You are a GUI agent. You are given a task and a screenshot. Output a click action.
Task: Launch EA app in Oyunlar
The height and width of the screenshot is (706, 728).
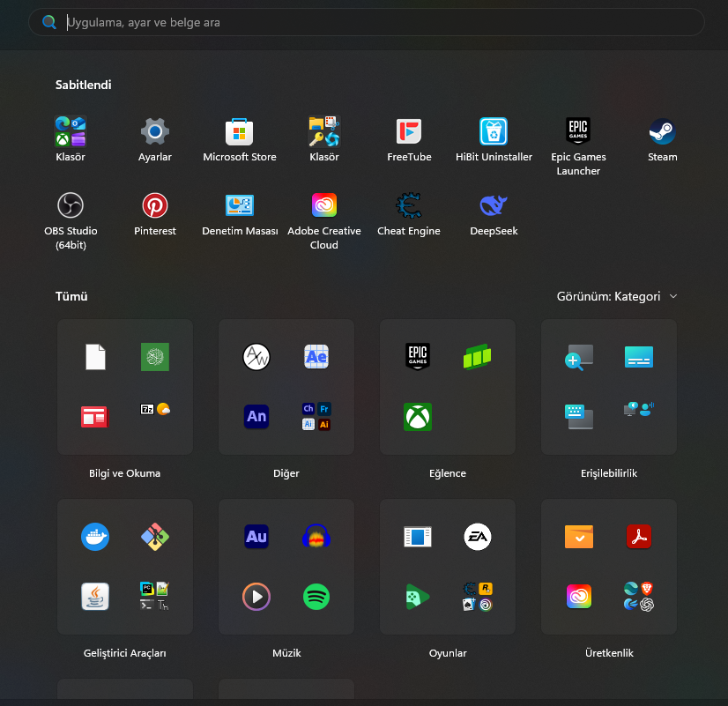coord(478,537)
